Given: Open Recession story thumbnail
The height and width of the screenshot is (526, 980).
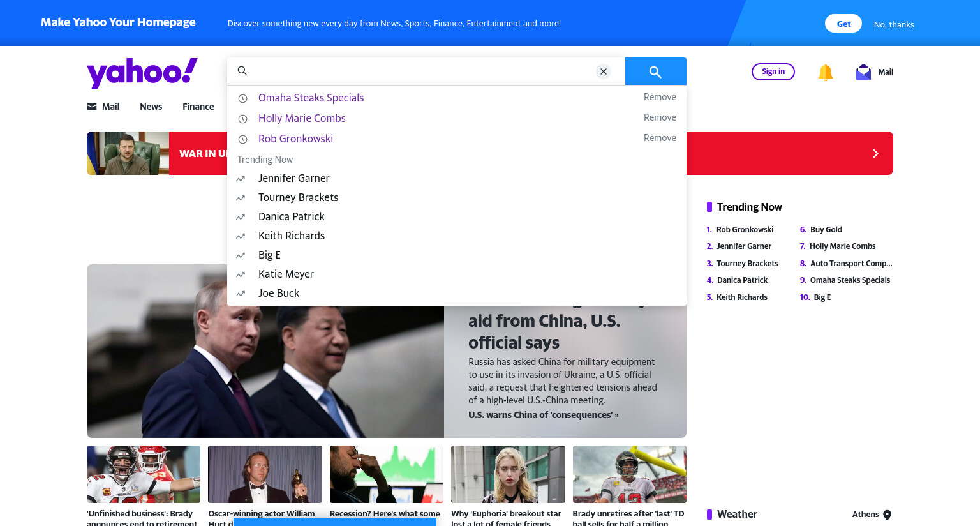Looking at the screenshot, I should point(387,474).
